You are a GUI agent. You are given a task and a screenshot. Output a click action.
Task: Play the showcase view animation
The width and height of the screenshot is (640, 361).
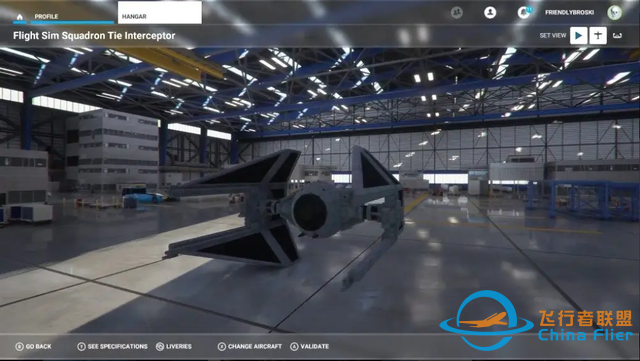(x=578, y=36)
